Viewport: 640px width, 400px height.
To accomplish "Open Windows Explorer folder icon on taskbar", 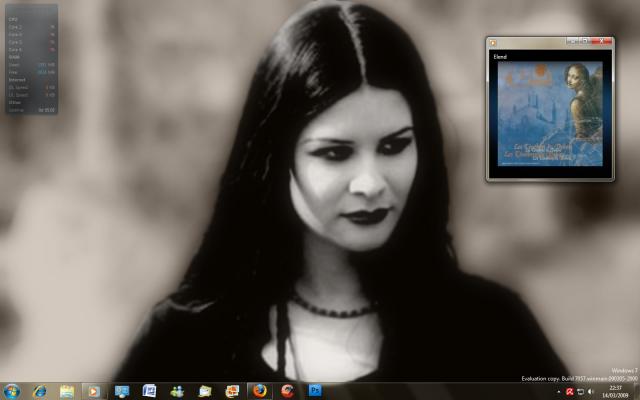I will 67,391.
